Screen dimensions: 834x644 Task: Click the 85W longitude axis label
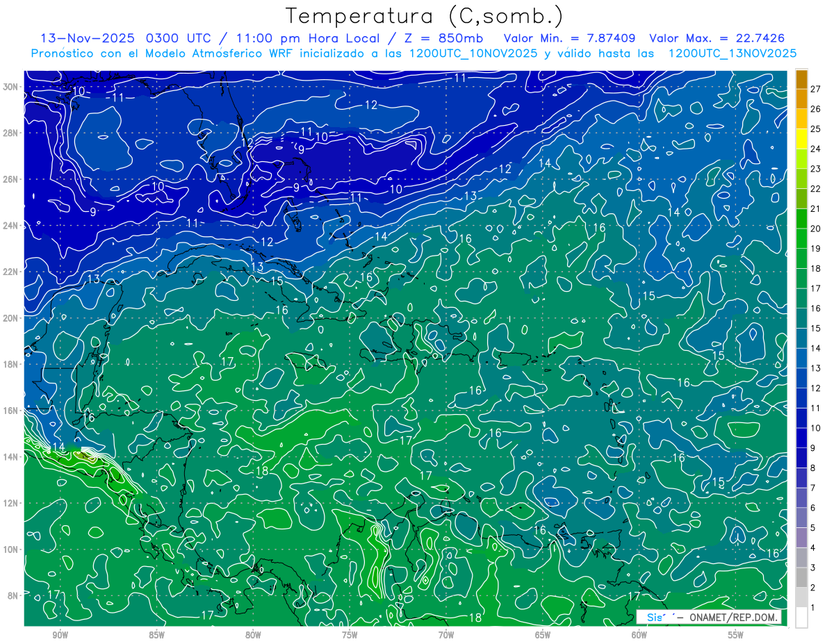tap(157, 635)
